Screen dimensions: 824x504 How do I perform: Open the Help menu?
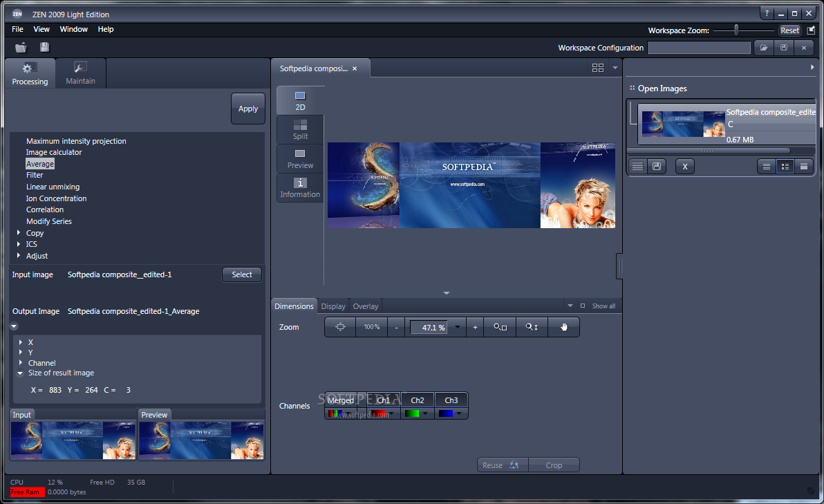click(x=106, y=30)
